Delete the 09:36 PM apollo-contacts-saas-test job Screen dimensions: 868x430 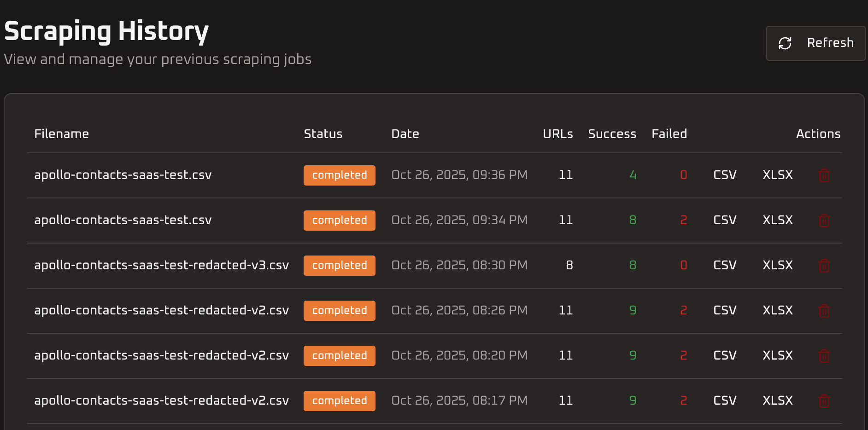824,175
